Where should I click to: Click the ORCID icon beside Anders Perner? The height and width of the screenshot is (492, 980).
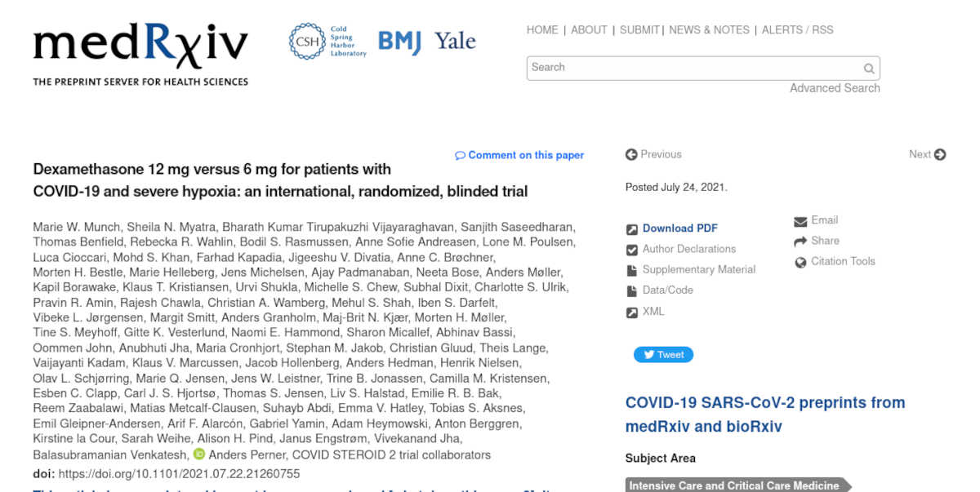pos(198,454)
